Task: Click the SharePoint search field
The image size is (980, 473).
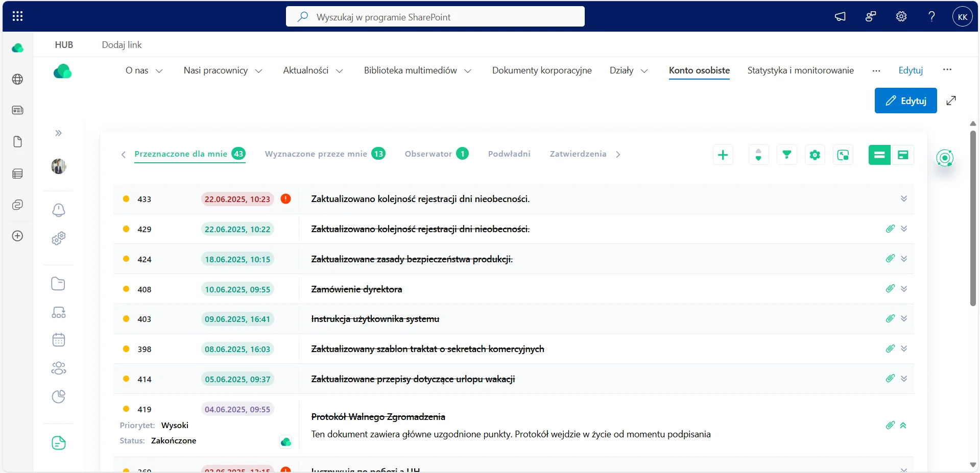Action: [435, 17]
